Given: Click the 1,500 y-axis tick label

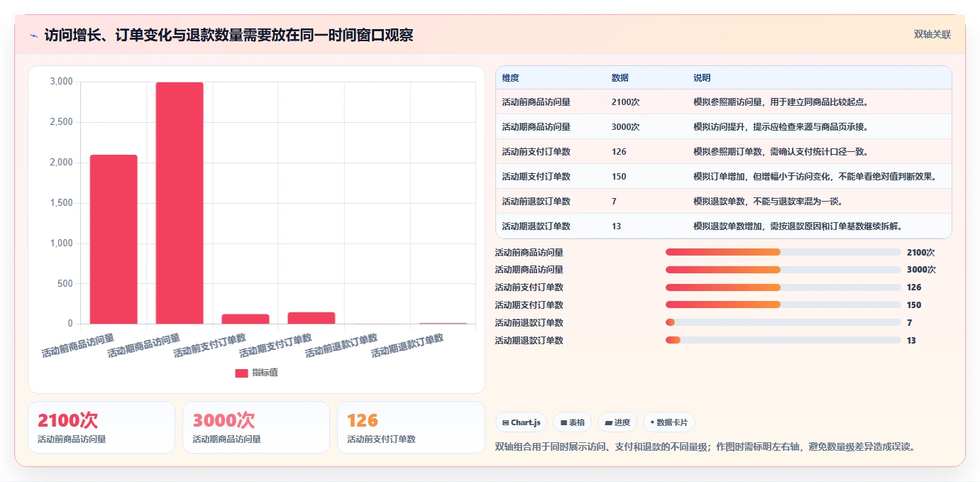Looking at the screenshot, I should tap(61, 203).
